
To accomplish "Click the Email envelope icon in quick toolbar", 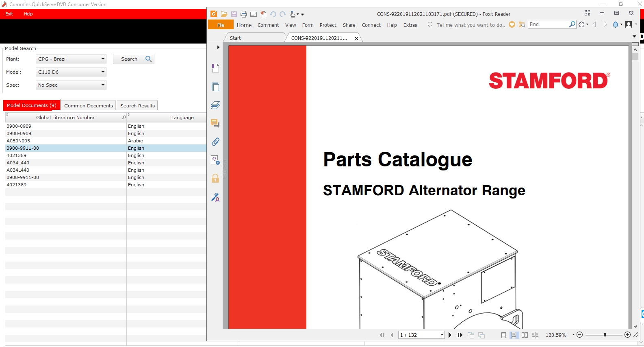I will [x=254, y=14].
